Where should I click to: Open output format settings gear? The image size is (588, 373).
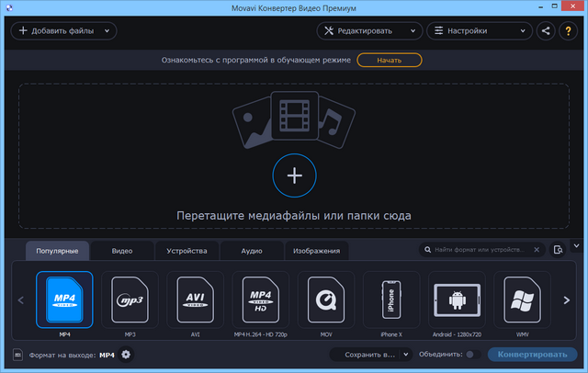point(126,355)
